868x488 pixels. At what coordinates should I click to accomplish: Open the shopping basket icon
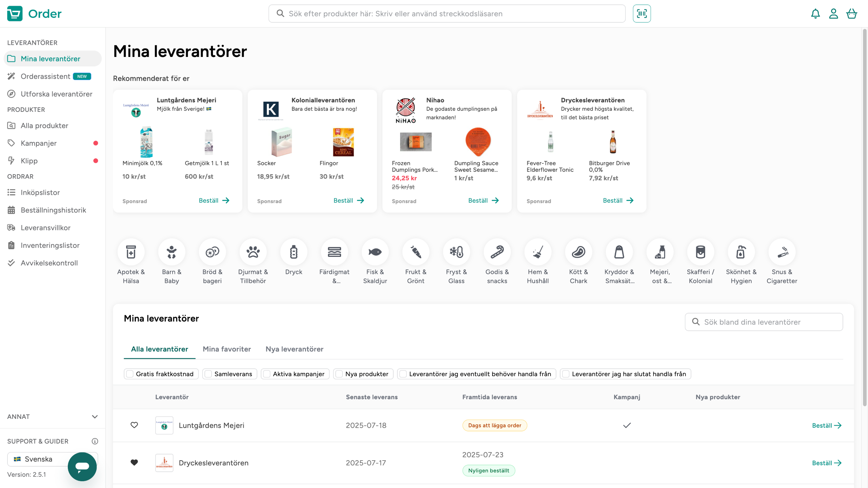click(851, 14)
